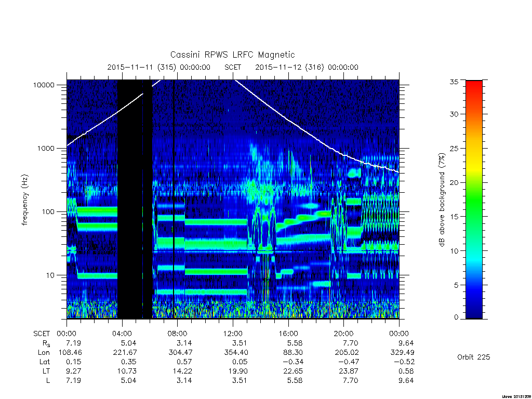Click latitude value 0.05
Viewport: 532px width, 399px height.
click(x=240, y=362)
